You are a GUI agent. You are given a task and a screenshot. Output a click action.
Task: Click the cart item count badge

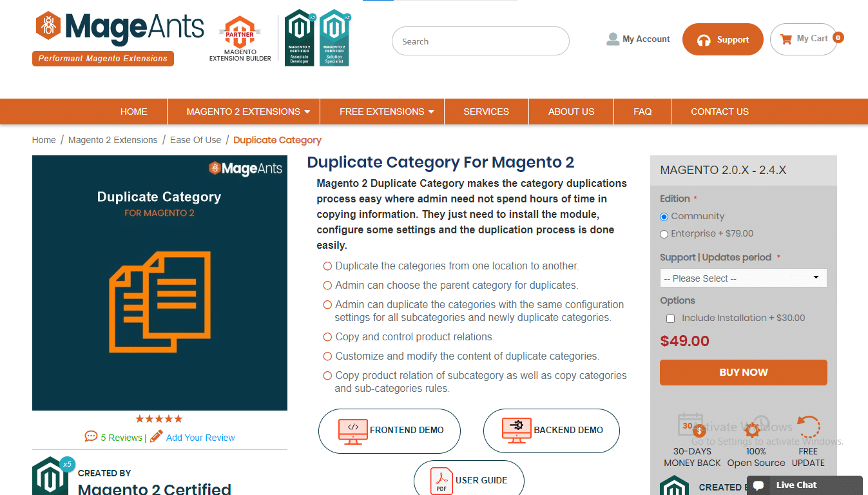(838, 37)
